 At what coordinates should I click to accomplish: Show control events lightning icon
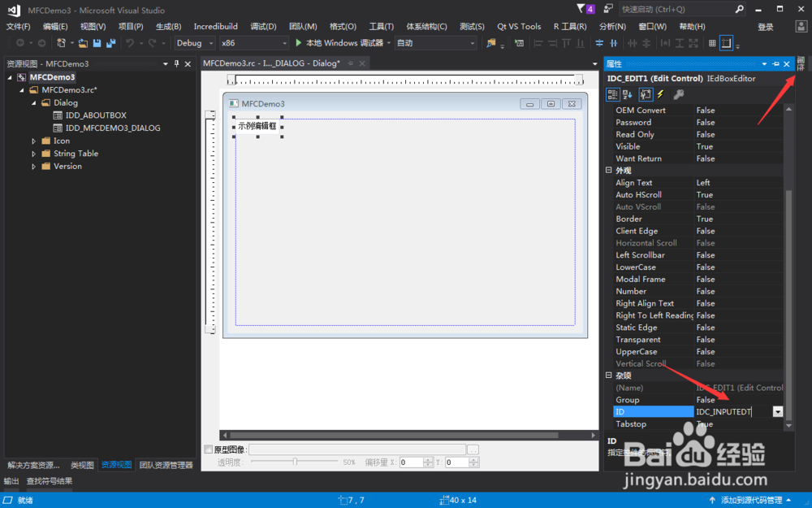click(661, 94)
